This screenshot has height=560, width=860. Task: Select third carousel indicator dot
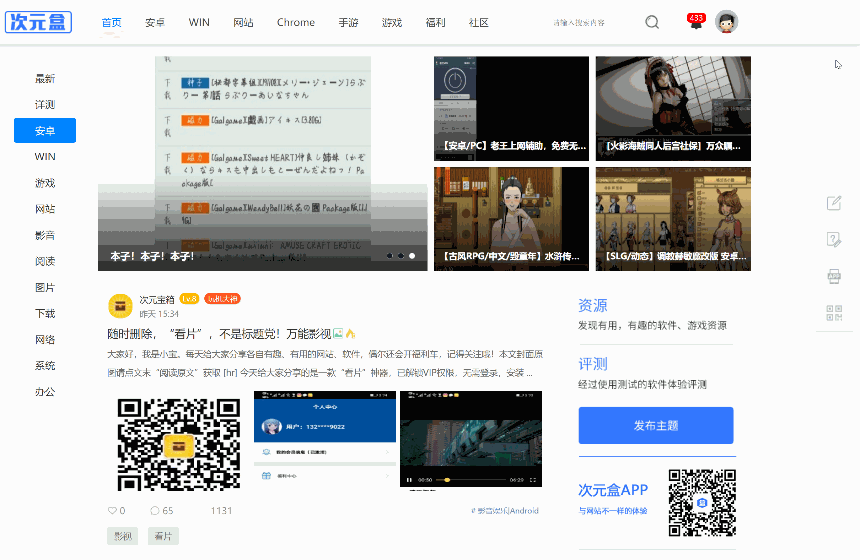412,256
